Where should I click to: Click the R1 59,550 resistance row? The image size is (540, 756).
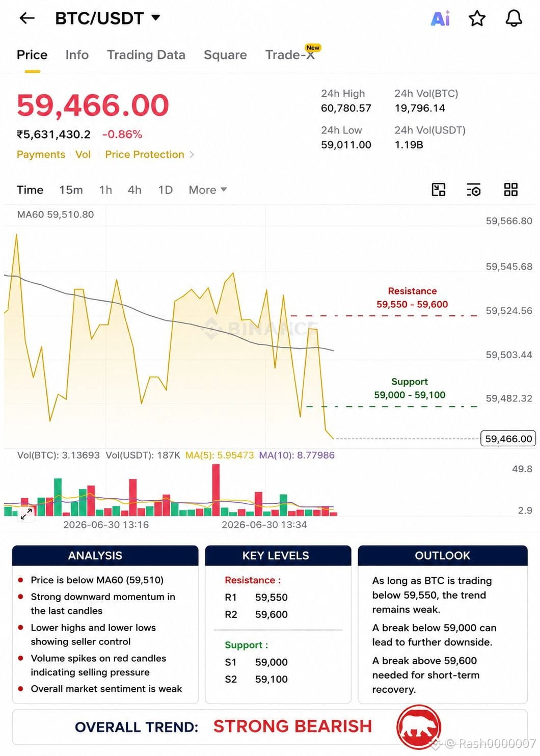(256, 597)
